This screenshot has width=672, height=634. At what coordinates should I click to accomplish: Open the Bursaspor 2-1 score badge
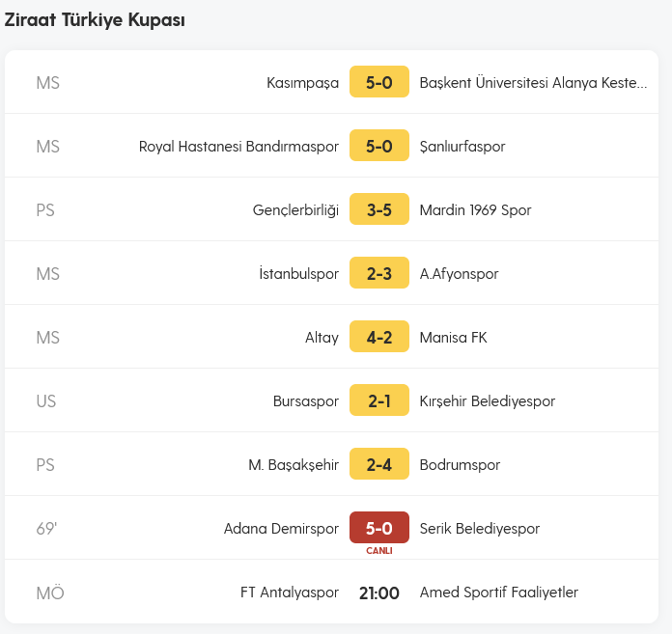coord(379,400)
